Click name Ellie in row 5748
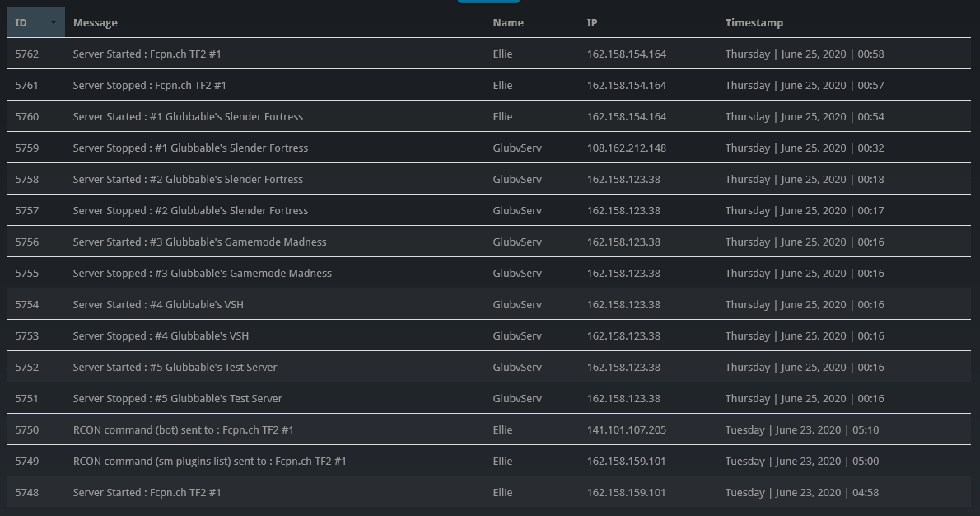Viewport: 980px width, 516px height. tap(502, 492)
